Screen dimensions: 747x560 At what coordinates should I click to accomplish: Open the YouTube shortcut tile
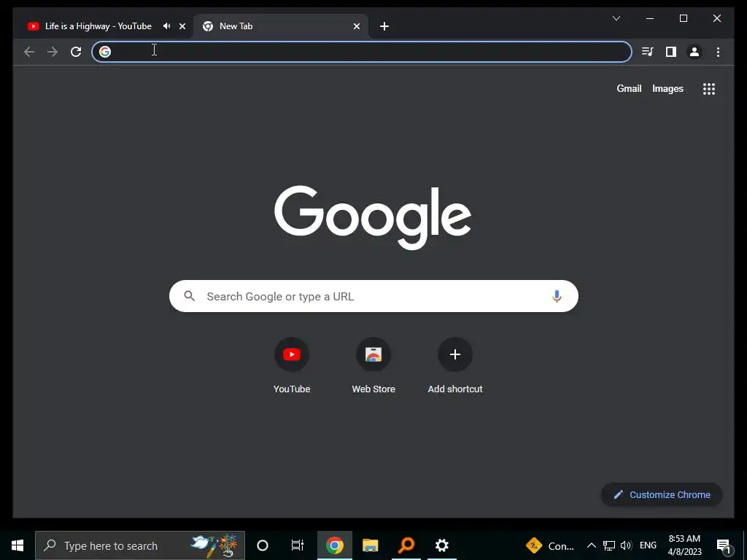(x=292, y=365)
